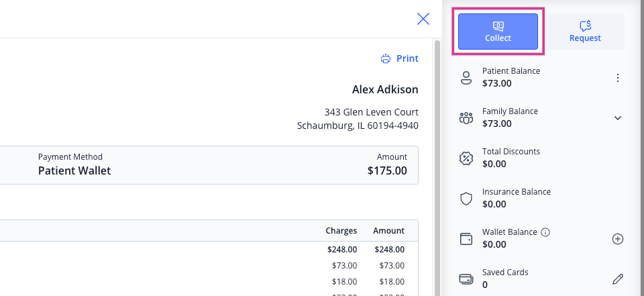Image resolution: width=644 pixels, height=296 pixels.
Task: Add funds with Wallet Balance plus icon
Action: click(618, 239)
